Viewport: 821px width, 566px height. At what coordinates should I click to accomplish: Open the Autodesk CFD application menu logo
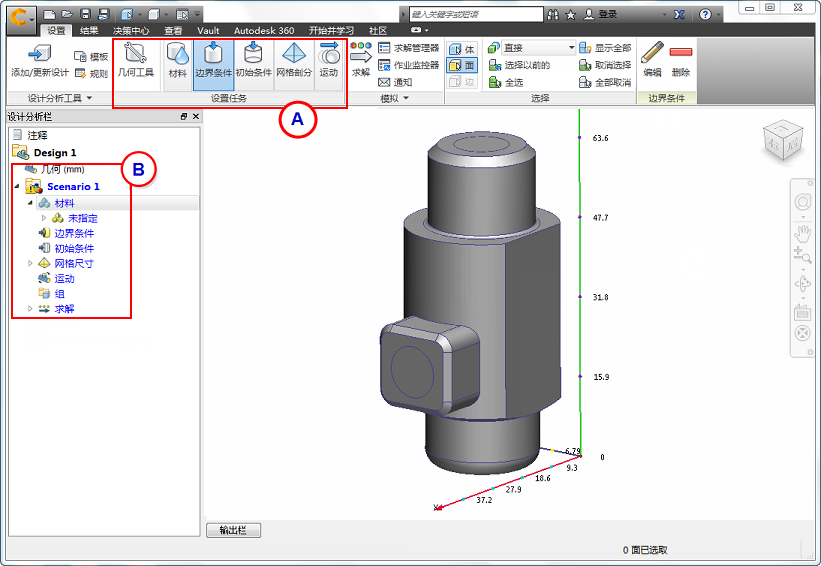point(21,19)
